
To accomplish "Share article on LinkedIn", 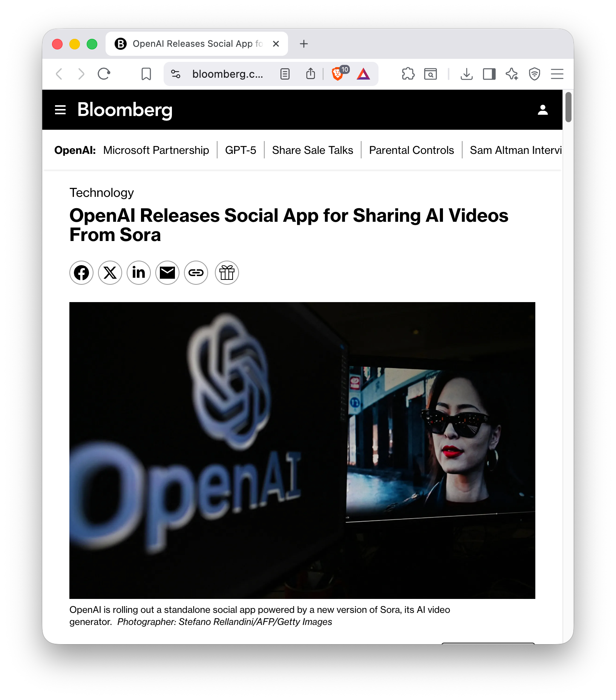I will [139, 273].
